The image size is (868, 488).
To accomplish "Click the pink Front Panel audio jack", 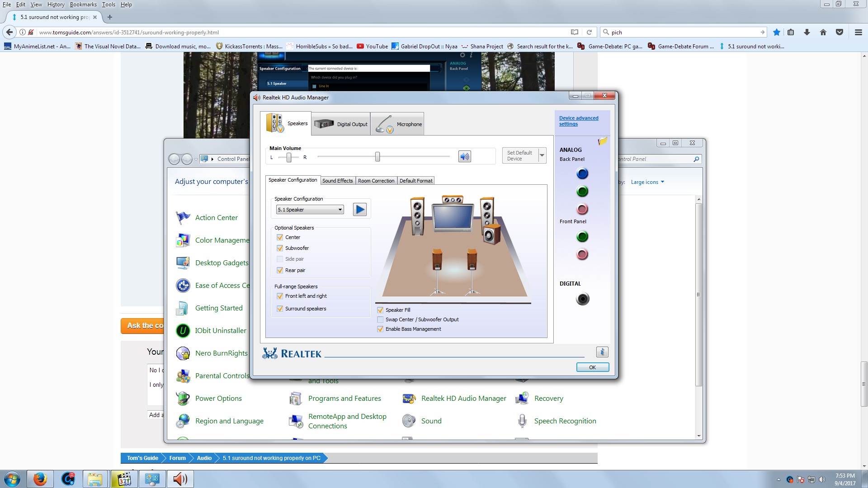I will coord(582,254).
